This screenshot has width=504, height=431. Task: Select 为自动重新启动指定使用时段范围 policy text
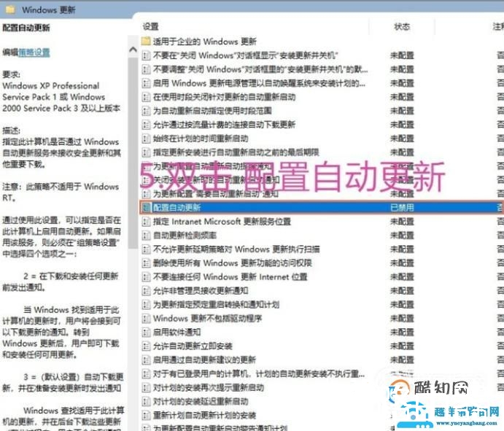212,111
